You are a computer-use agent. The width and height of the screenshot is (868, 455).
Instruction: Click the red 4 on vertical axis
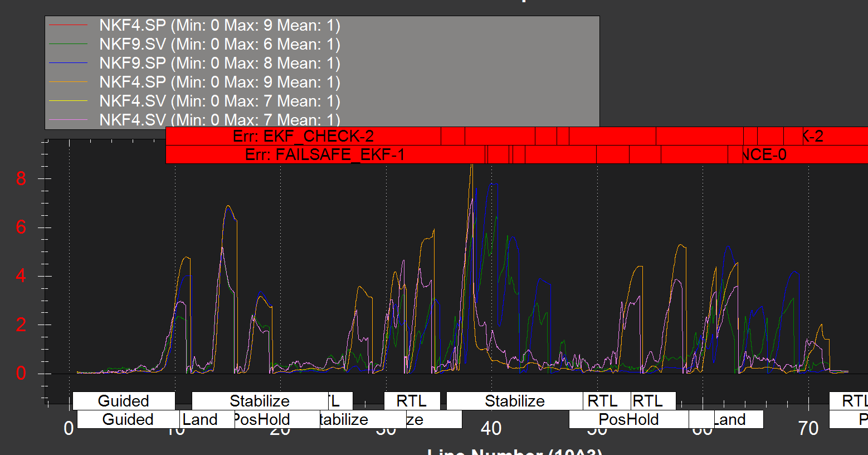[21, 275]
